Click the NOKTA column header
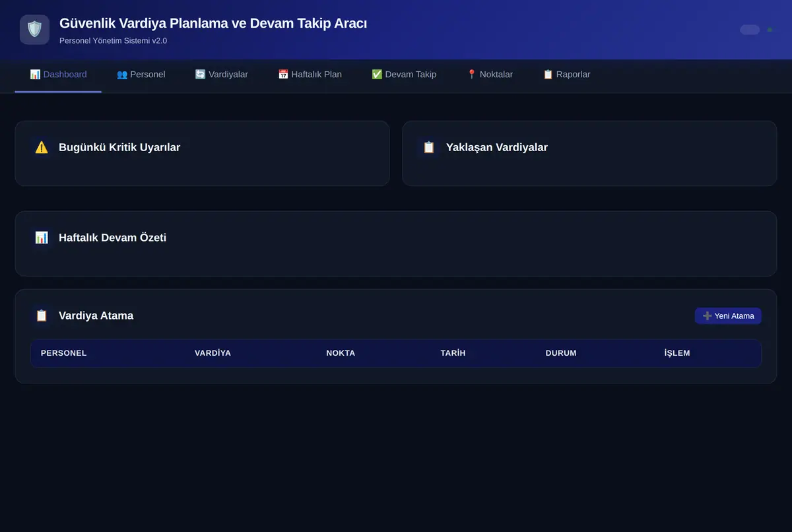Screen dimensions: 792x532 pyautogui.click(x=341, y=353)
